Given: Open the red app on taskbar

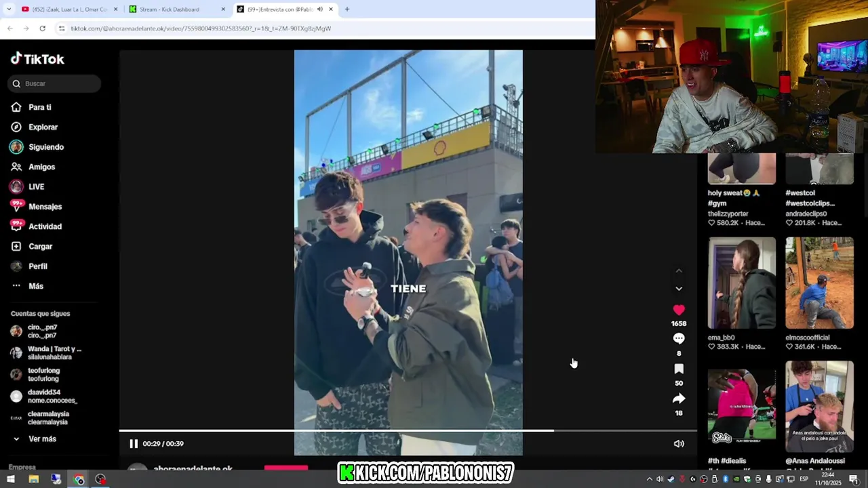Looking at the screenshot, I should (101, 480).
